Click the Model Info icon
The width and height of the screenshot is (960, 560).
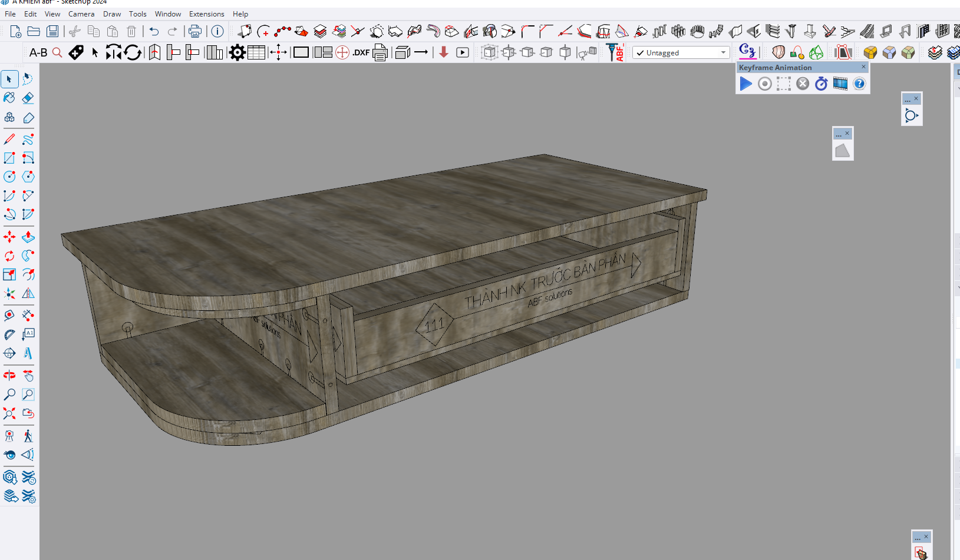point(217,31)
